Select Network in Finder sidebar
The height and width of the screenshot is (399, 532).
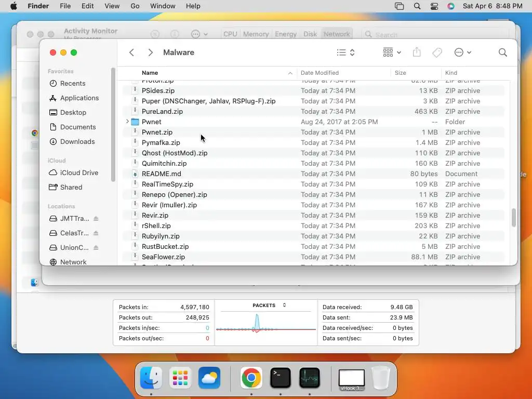(68, 262)
